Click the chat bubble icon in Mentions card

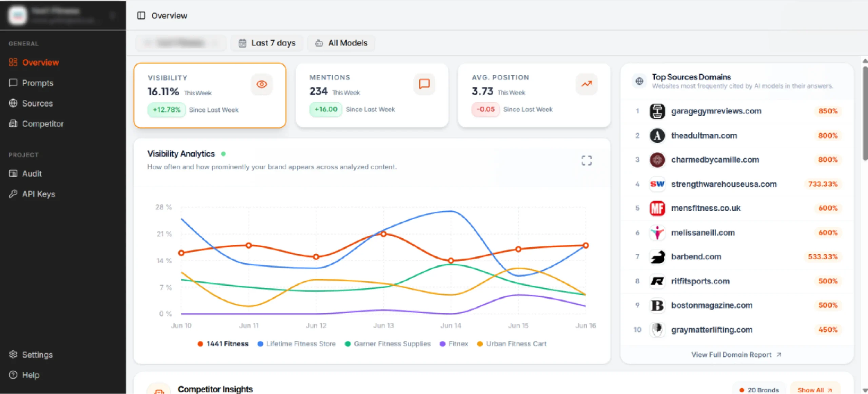click(424, 84)
